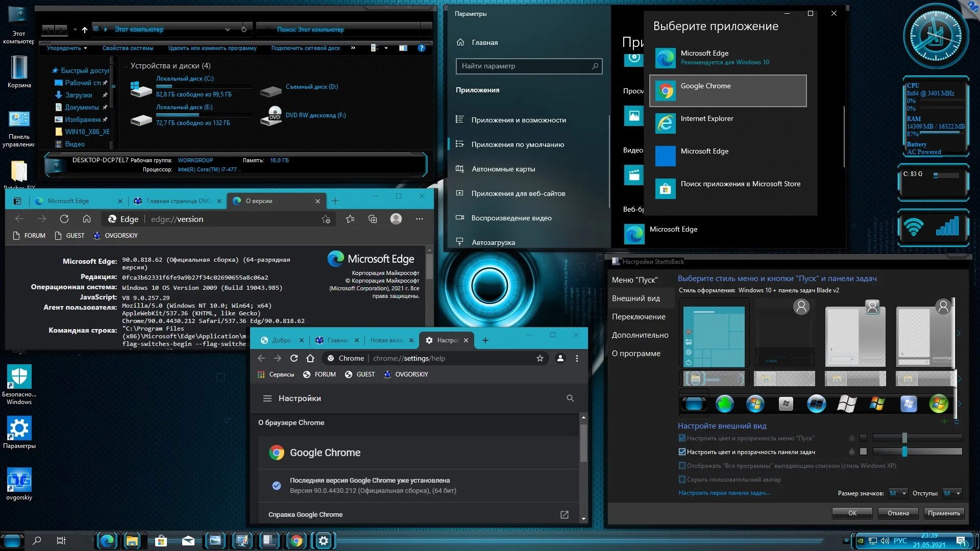Adjust taskbar transparency slider

pyautogui.click(x=904, y=452)
